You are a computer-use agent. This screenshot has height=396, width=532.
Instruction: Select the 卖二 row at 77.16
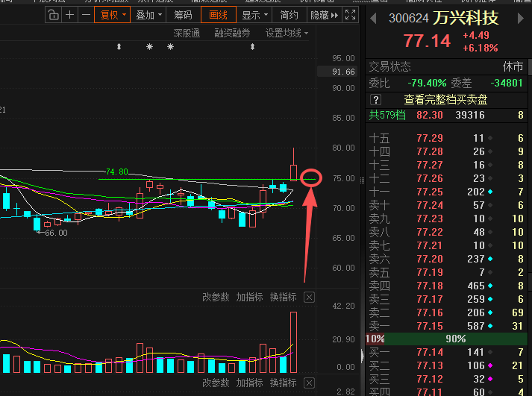[447, 312]
